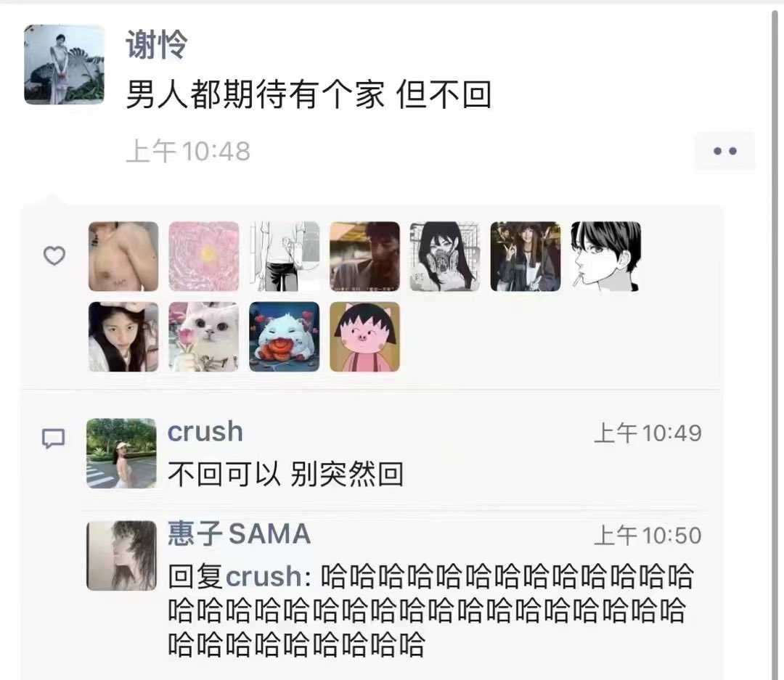Image resolution: width=784 pixels, height=680 pixels.
Task: Select post text 男人都期待有个家 但不回
Action: pos(309,94)
